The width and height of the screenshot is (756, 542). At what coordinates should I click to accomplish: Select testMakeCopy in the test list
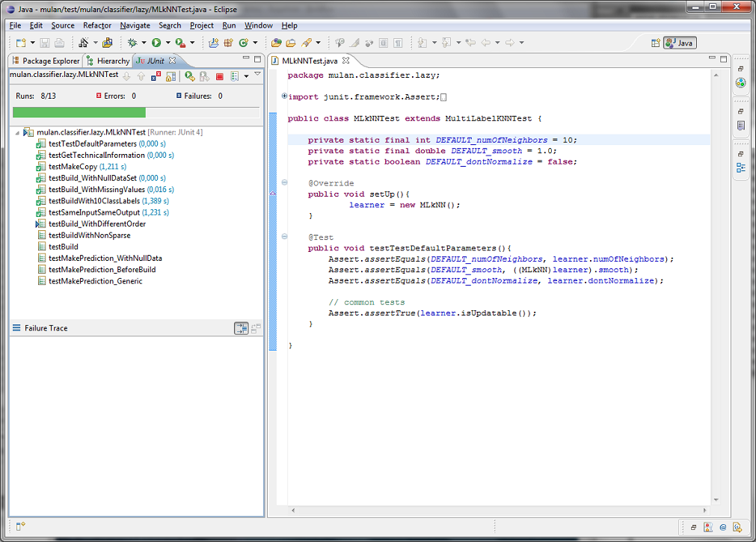(x=73, y=167)
